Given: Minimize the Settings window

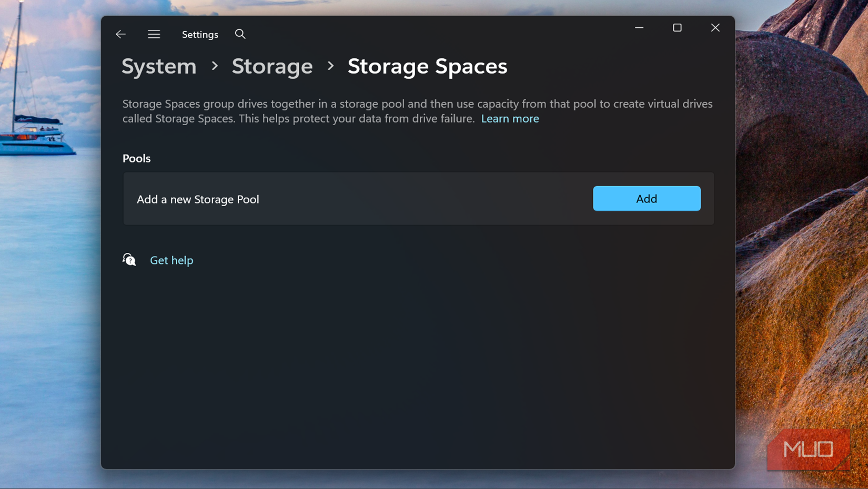Looking at the screenshot, I should tap(639, 27).
